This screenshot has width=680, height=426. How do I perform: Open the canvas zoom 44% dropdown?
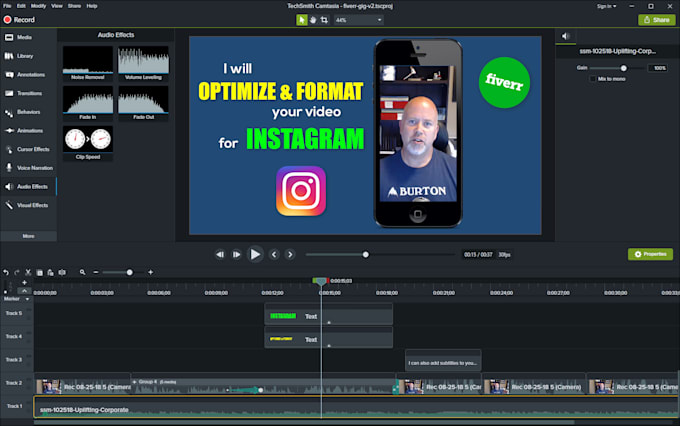tap(358, 20)
